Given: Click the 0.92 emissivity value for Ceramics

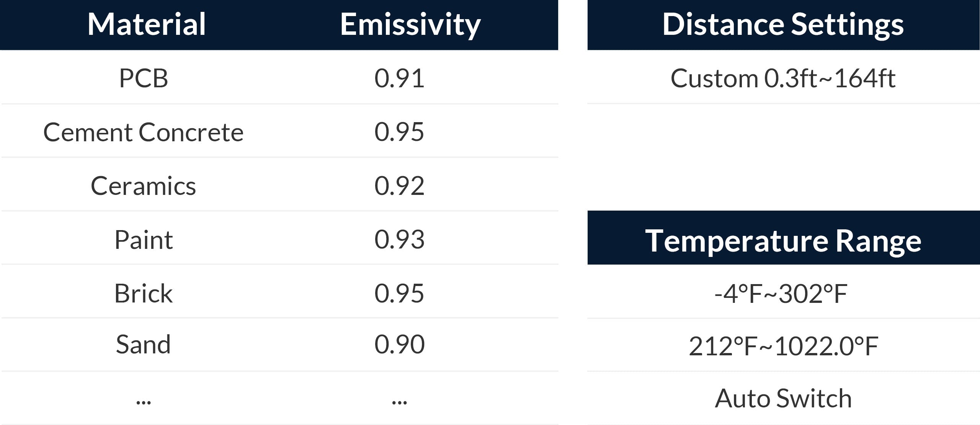Looking at the screenshot, I should (x=399, y=186).
